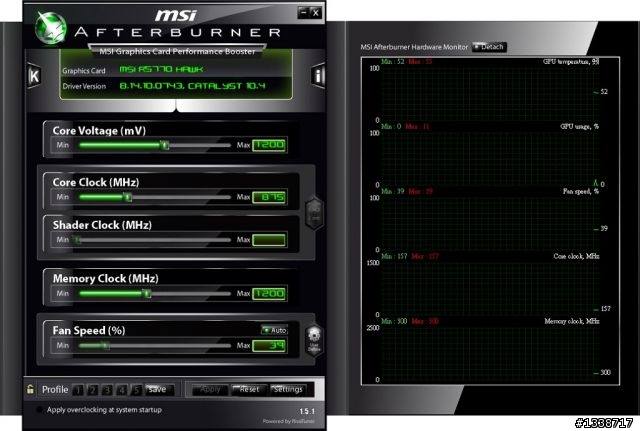The width and height of the screenshot is (640, 431).
Task: Click the Fan Speed slider handle
Action: pyautogui.click(x=105, y=346)
